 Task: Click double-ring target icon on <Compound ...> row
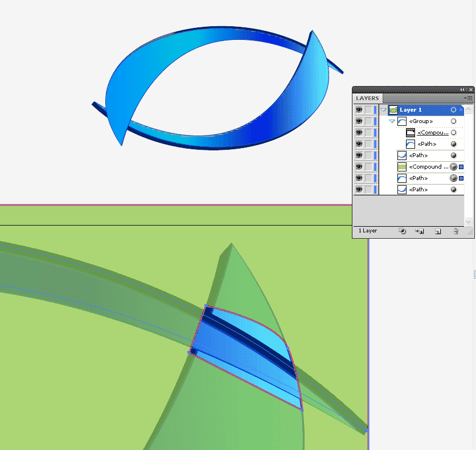click(x=454, y=167)
